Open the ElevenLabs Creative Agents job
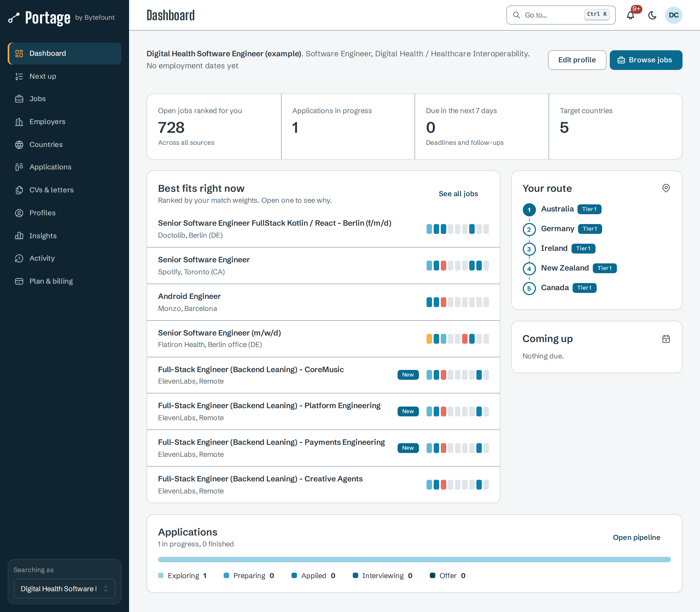700x612 pixels. [x=323, y=485]
